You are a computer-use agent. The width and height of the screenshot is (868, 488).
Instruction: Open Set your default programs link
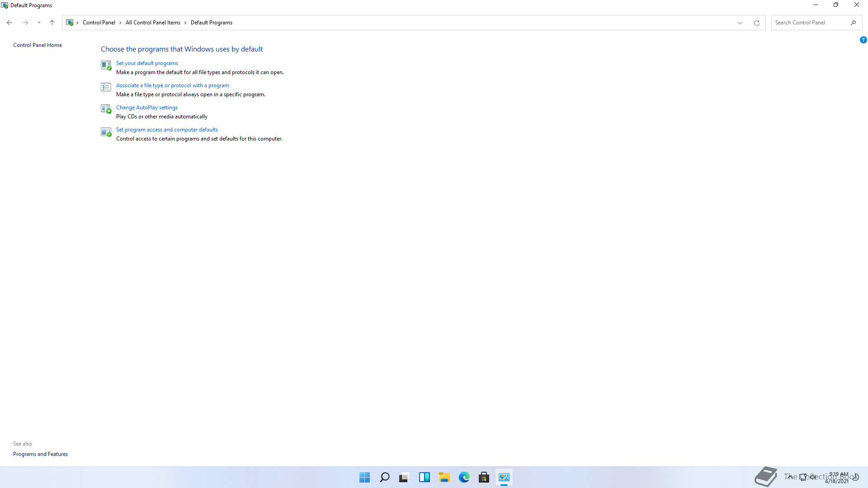(147, 63)
